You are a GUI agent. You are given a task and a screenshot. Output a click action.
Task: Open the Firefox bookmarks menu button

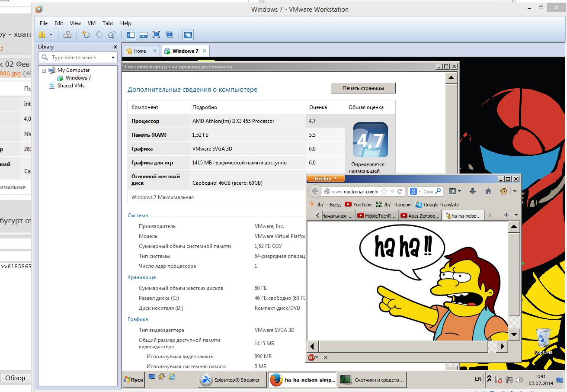coord(455,191)
